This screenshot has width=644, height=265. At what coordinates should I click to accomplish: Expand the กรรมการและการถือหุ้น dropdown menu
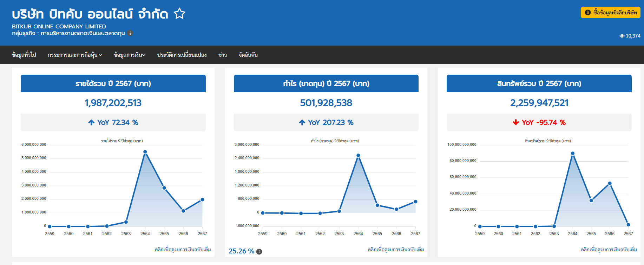click(x=75, y=55)
